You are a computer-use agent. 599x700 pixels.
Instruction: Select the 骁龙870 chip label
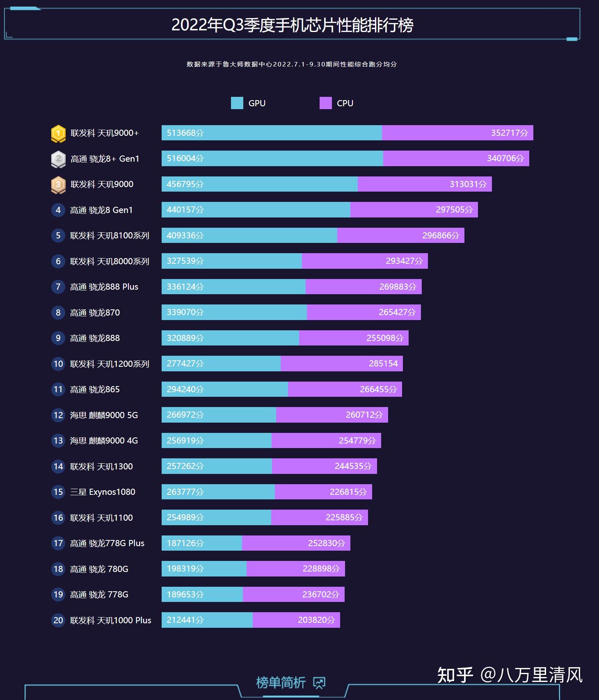tap(95, 313)
